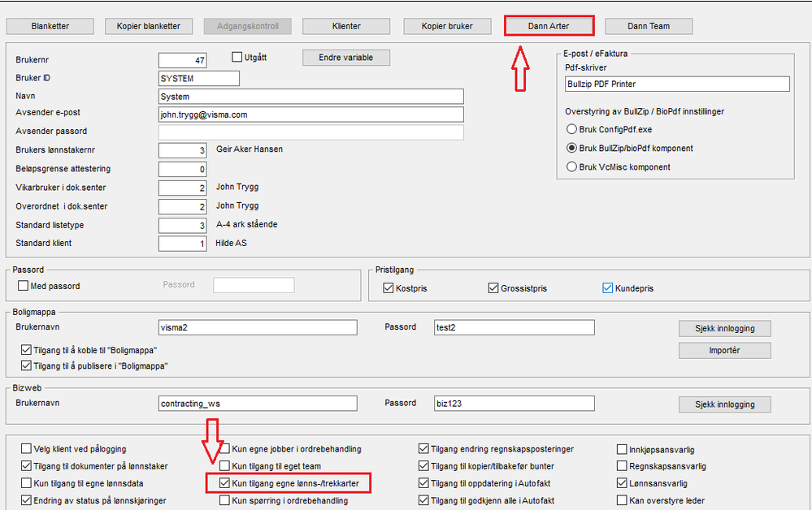Enable the Regnskapsansvarlig checkbox

pos(622,466)
